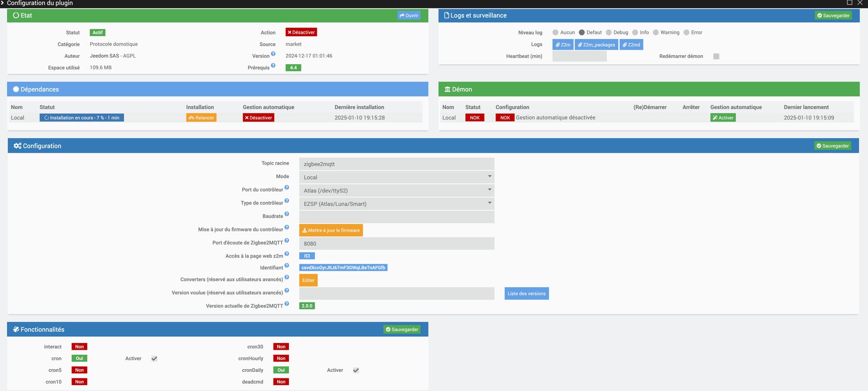Screen dimensions: 868x391
Task: Click help icon beside Version actuelle de Zigbee2MQTT
Action: 287,304
